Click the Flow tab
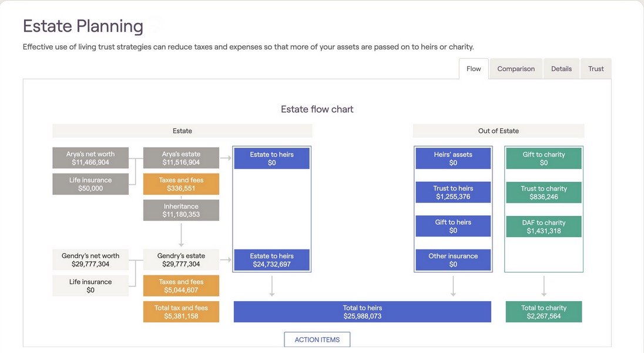Image resolution: width=644 pixels, height=353 pixels. [x=474, y=69]
